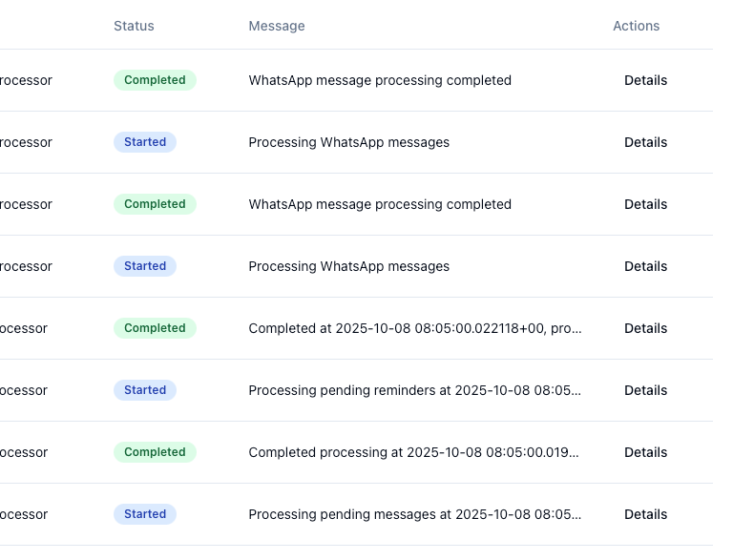Click the Started badge in the second row
Image resolution: width=733 pixels, height=560 pixels.
point(145,142)
